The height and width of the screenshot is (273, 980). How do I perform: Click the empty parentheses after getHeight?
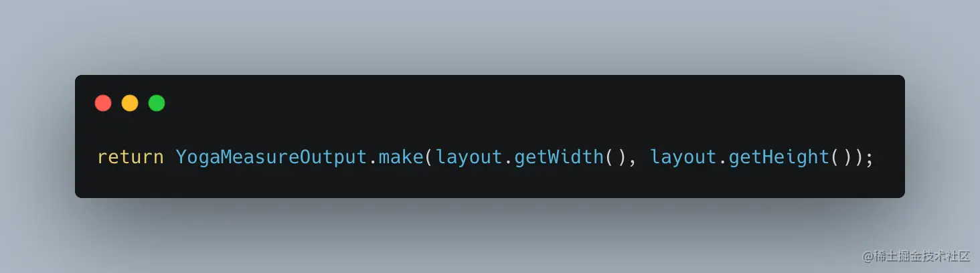840,158
